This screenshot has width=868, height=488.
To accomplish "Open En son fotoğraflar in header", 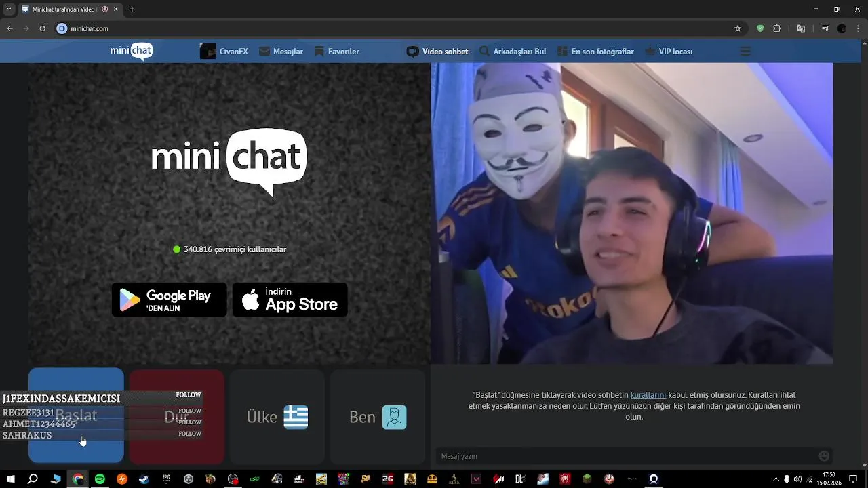I will click(595, 52).
